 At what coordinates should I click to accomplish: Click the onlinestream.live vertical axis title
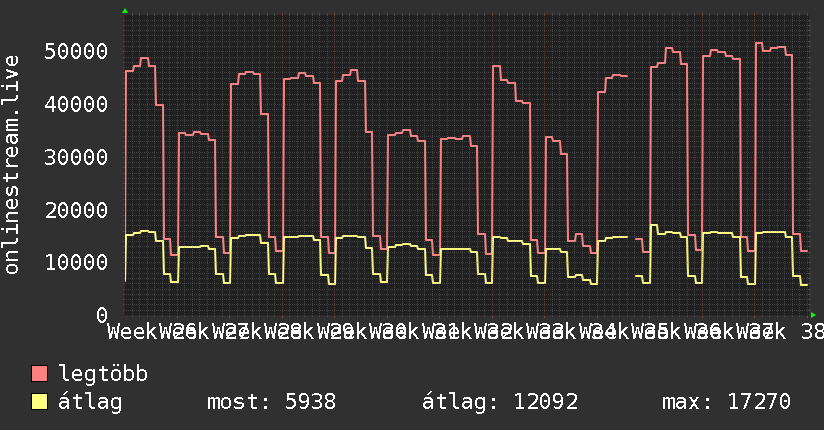click(x=12, y=165)
